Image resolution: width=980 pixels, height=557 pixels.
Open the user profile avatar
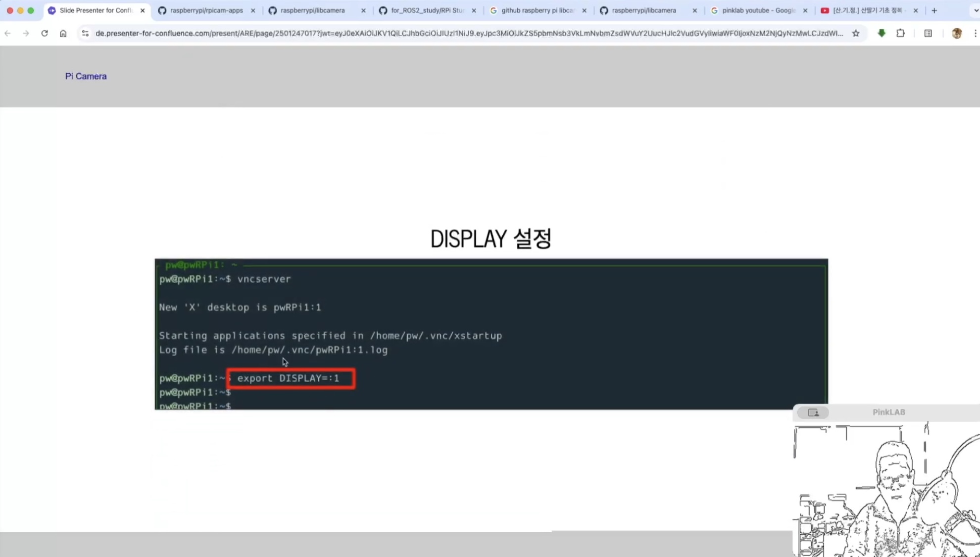tap(957, 33)
